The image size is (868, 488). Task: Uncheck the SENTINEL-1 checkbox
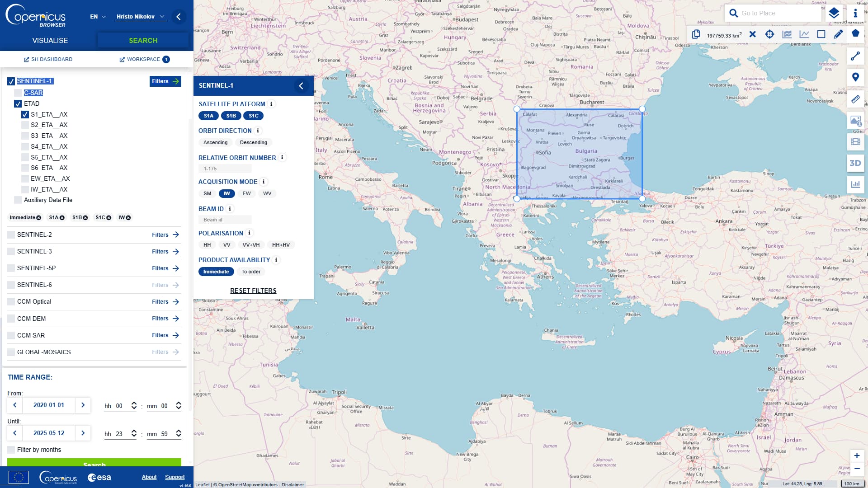click(11, 81)
